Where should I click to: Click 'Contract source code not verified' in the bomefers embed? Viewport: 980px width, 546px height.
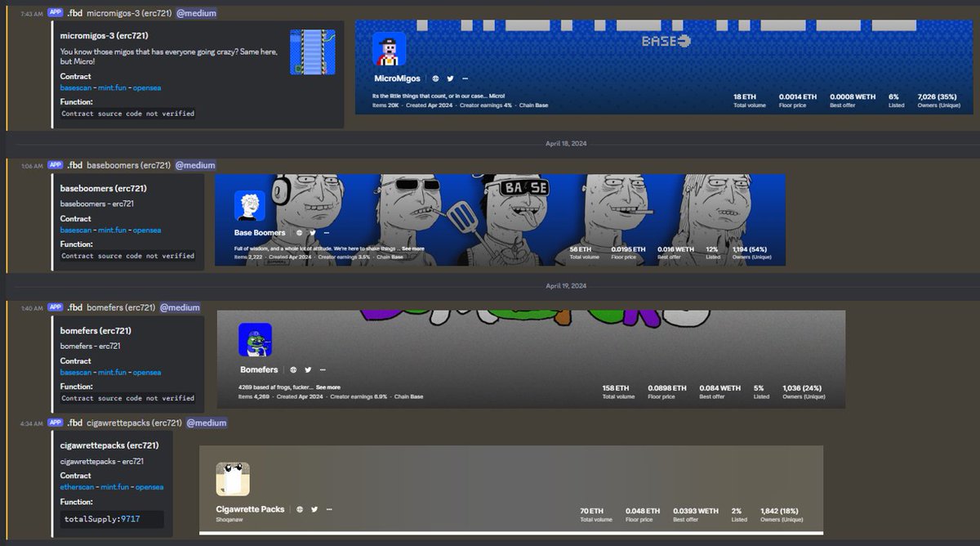(128, 398)
